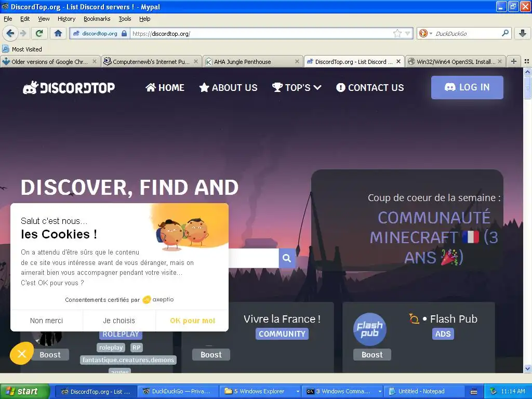The width and height of the screenshot is (532, 399).
Task: Click the Flash Pub server avatar
Action: tap(370, 329)
